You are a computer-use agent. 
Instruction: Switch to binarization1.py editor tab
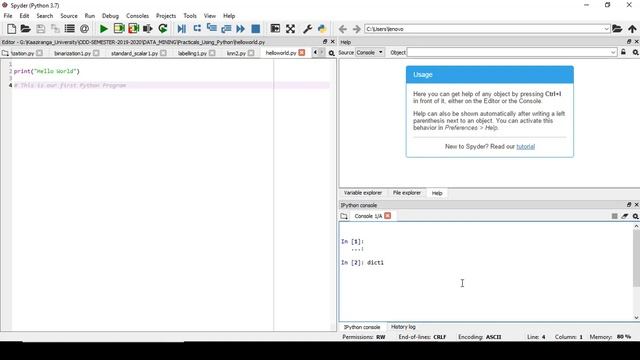tap(72, 53)
